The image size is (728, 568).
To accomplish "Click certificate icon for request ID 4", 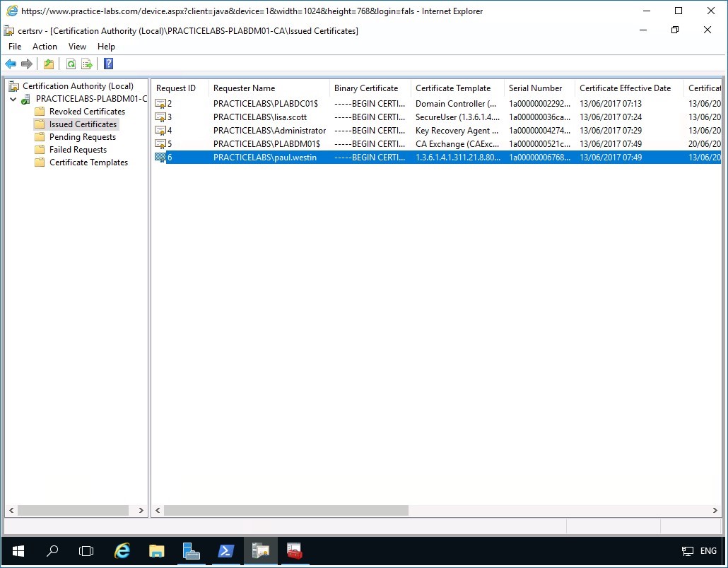I will click(x=160, y=131).
